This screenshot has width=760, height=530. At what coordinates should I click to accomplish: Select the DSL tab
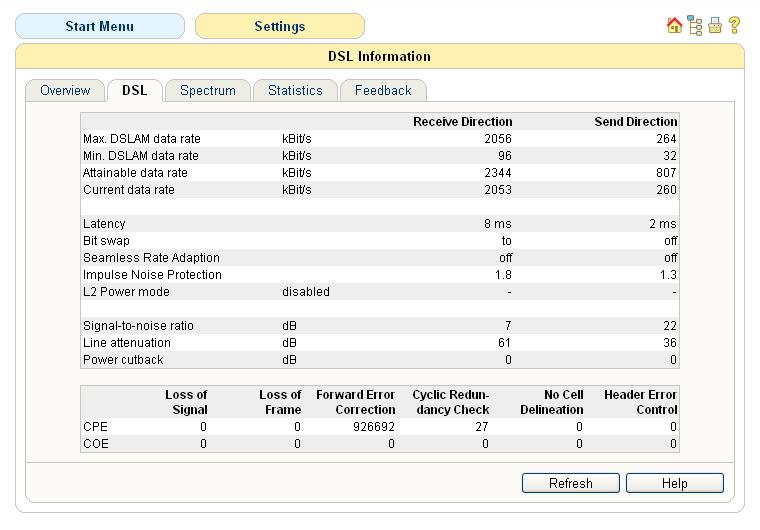click(135, 91)
